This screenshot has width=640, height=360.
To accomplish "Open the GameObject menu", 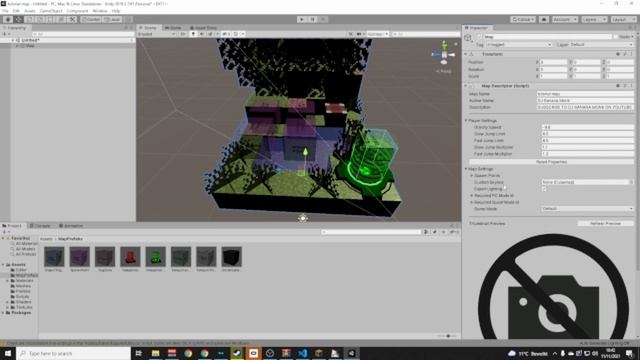I will tap(51, 11).
